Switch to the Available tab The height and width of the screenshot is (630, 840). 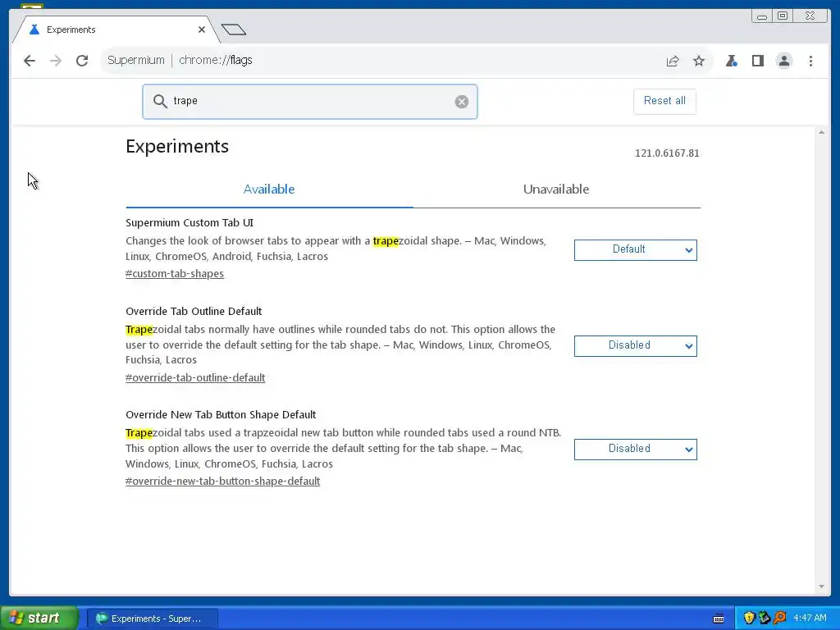269,189
